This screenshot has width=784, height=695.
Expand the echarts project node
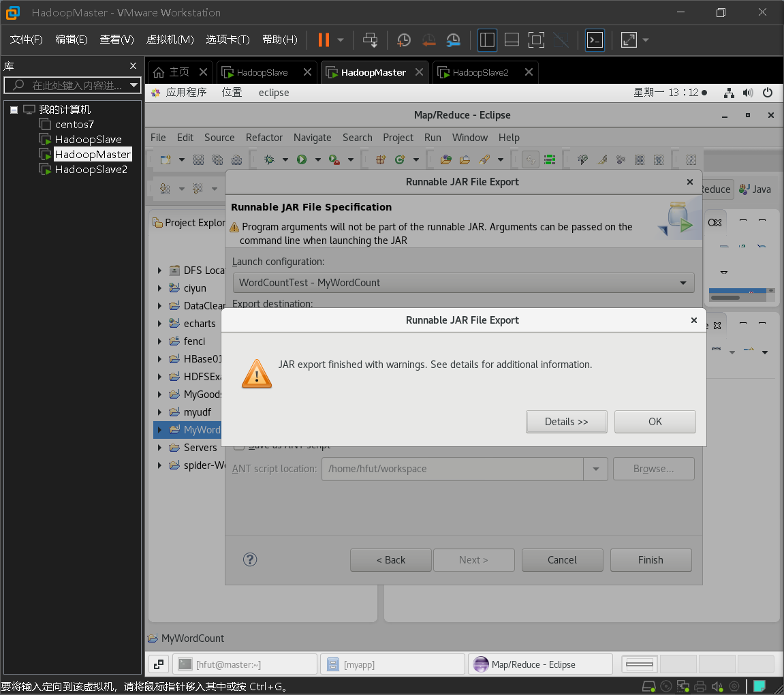point(159,324)
